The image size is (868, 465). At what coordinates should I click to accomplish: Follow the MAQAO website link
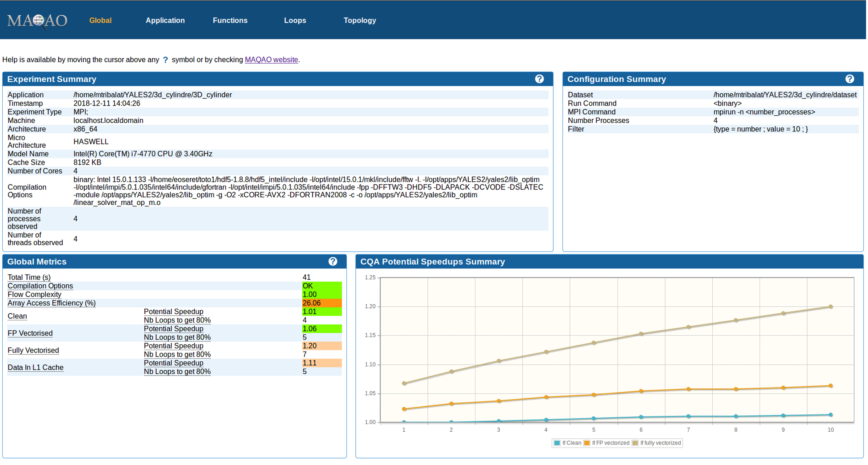(x=271, y=60)
